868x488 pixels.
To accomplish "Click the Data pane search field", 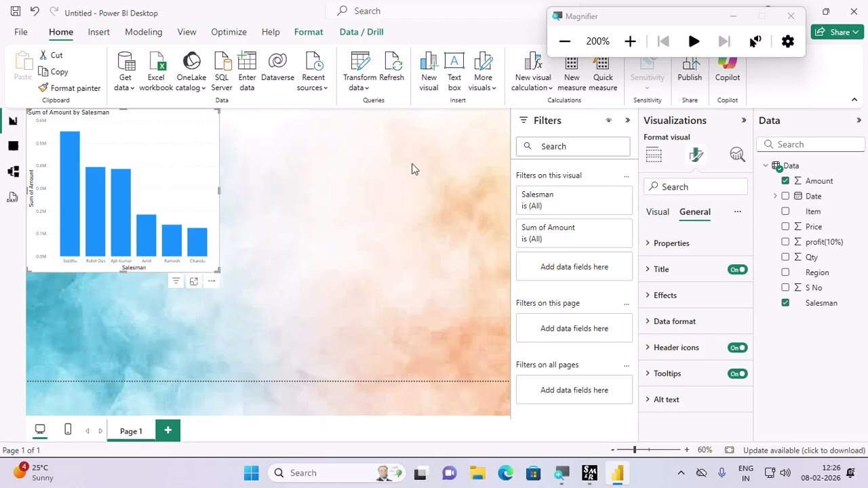I will point(811,144).
